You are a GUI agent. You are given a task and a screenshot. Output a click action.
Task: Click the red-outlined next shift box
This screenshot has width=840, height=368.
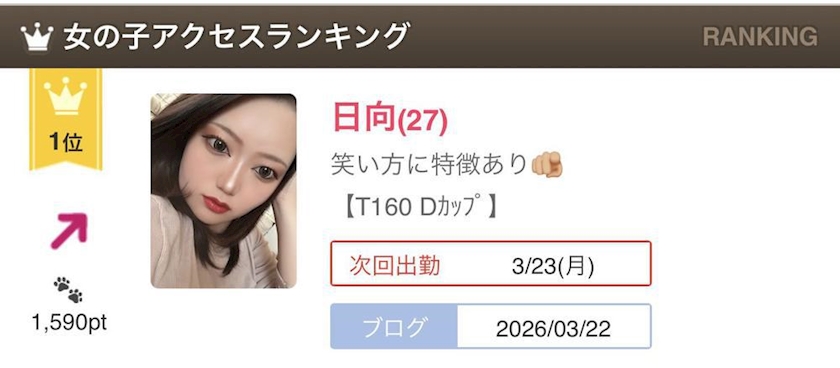point(491,264)
